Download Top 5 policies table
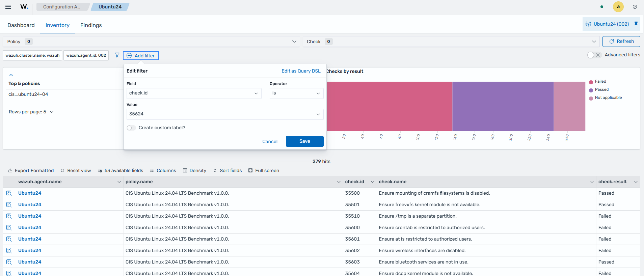The height and width of the screenshot is (276, 644). (x=11, y=74)
